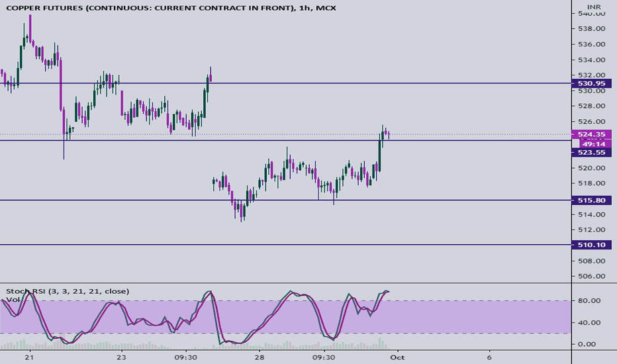Click the 534.00 price axis label
Image resolution: width=617 pixels, height=364 pixels.
pos(591,60)
